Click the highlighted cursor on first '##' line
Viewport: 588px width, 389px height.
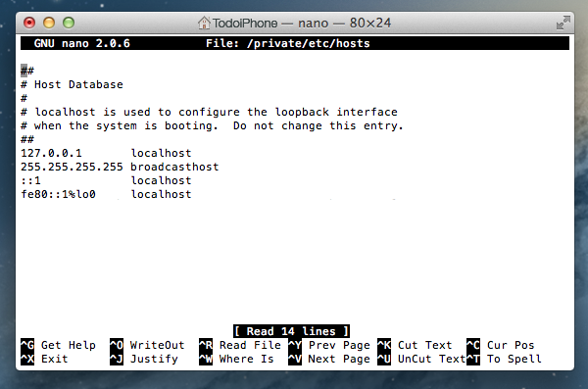[x=24, y=71]
